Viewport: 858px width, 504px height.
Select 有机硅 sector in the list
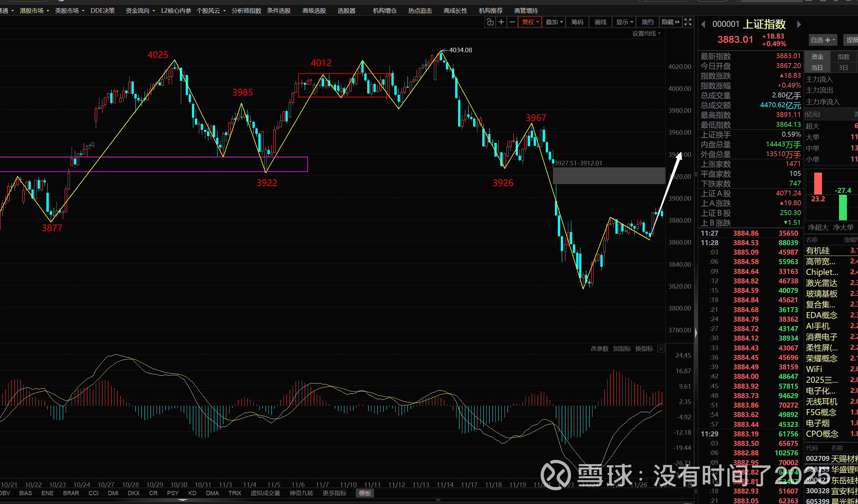pyautogui.click(x=818, y=251)
